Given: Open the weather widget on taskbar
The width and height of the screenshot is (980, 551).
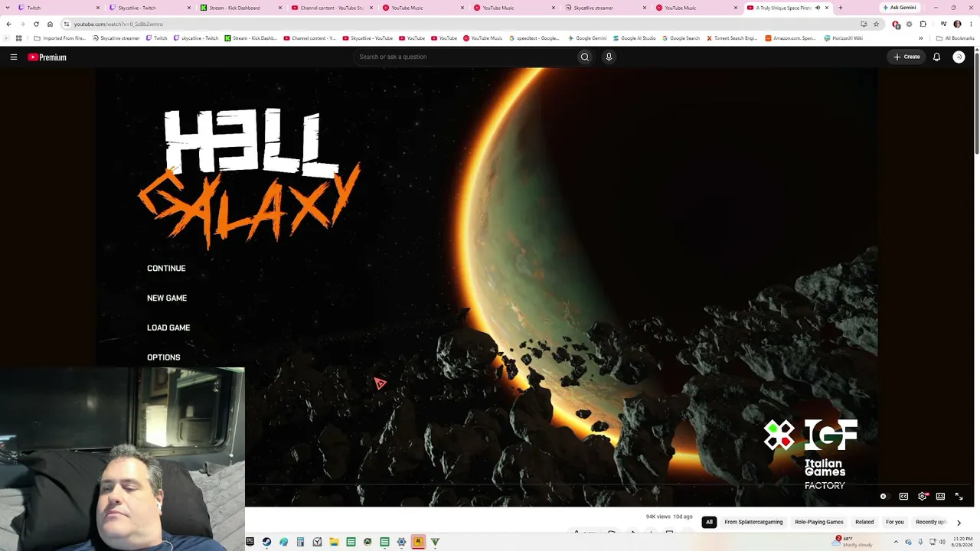Looking at the screenshot, I should 851,542.
